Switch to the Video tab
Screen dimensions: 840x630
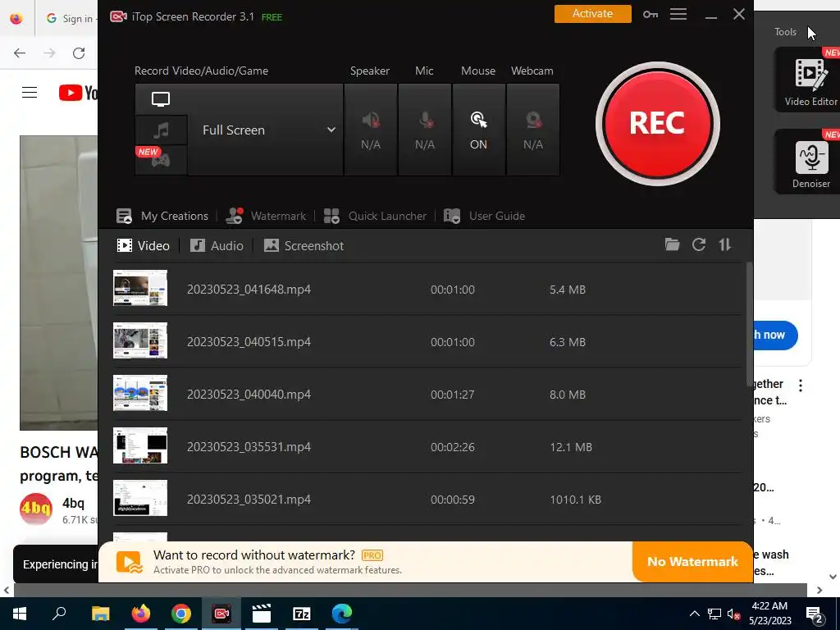[x=143, y=246]
